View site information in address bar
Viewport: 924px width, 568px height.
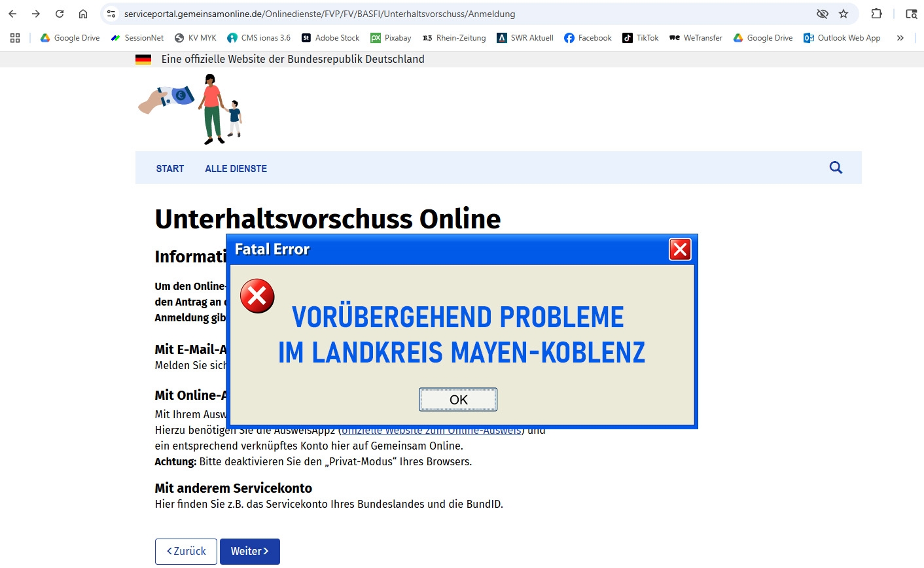(111, 14)
